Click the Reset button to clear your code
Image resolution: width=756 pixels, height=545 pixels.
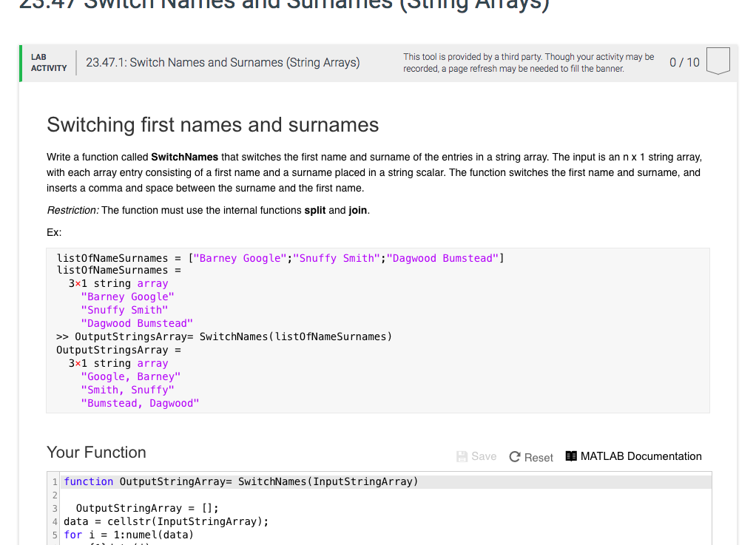530,456
